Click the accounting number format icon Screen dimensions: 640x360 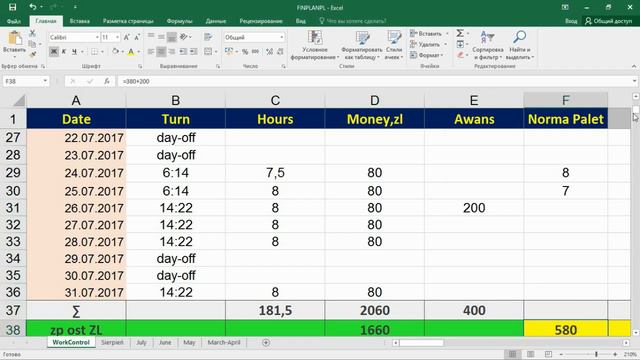(x=229, y=52)
